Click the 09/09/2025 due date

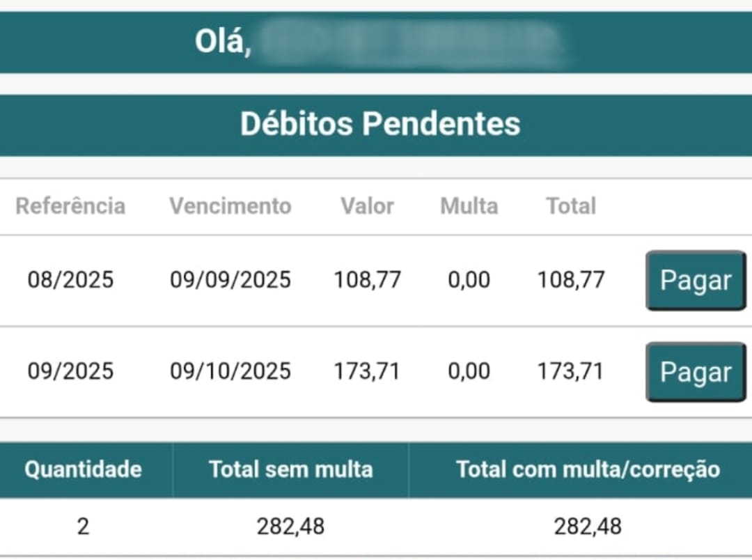click(230, 280)
